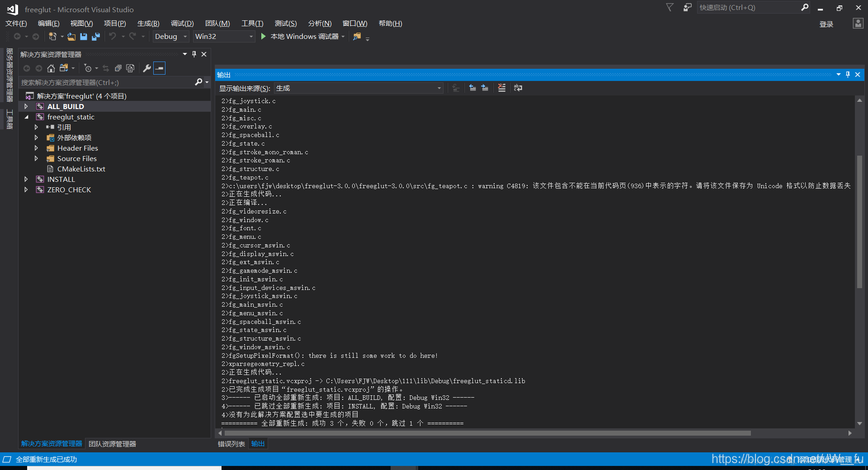Viewport: 868px width, 470px height.
Task: Click the Home icon in Solution Explorer
Action: (x=51, y=68)
